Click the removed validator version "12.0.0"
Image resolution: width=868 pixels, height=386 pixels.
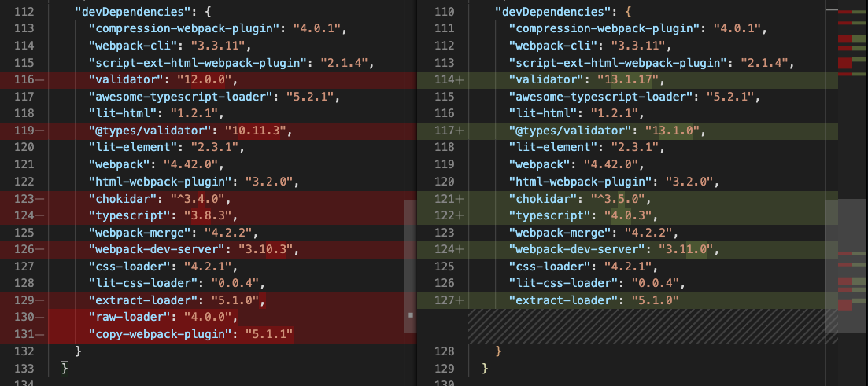click(205, 80)
